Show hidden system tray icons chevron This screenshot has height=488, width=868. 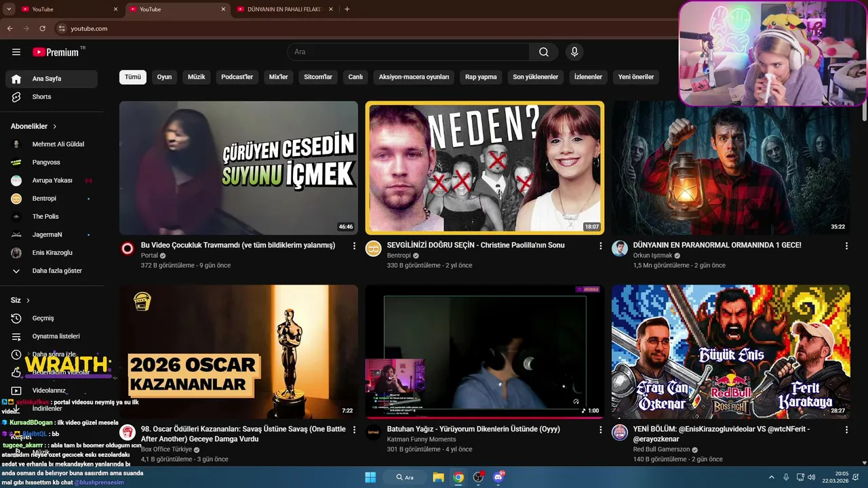tap(772, 477)
